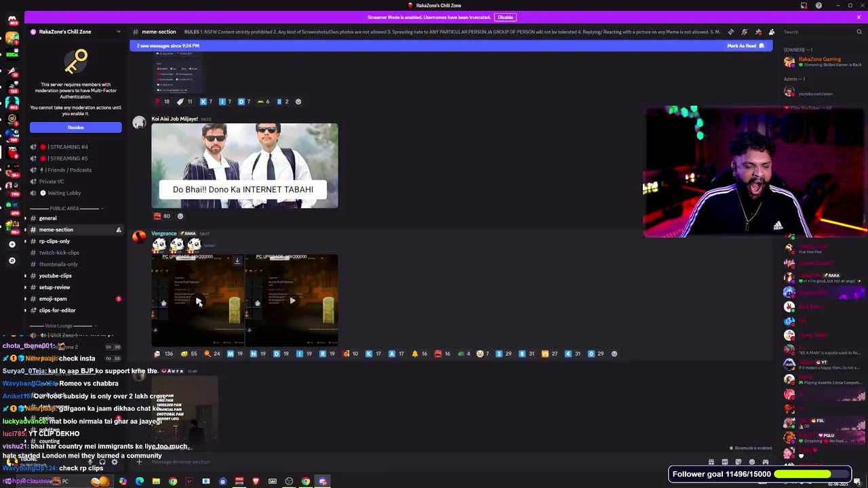Expand RakaZone's Chill Zone server menu
This screenshot has width=868, height=488.
(x=119, y=32)
